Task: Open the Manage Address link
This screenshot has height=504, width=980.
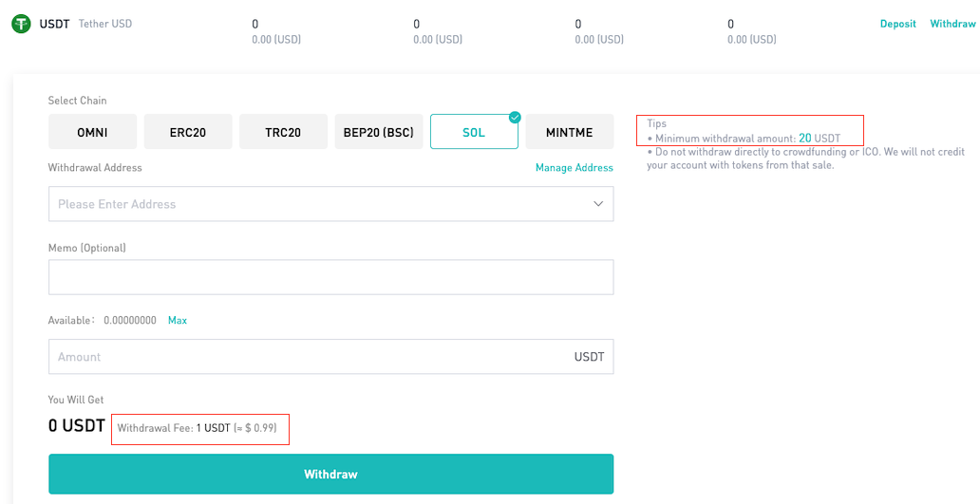Action: point(575,167)
